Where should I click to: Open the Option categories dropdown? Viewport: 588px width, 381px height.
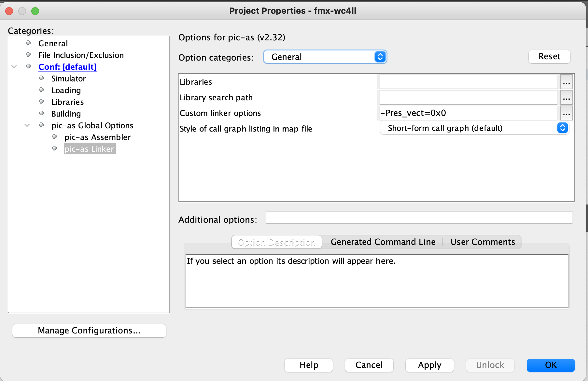point(325,57)
